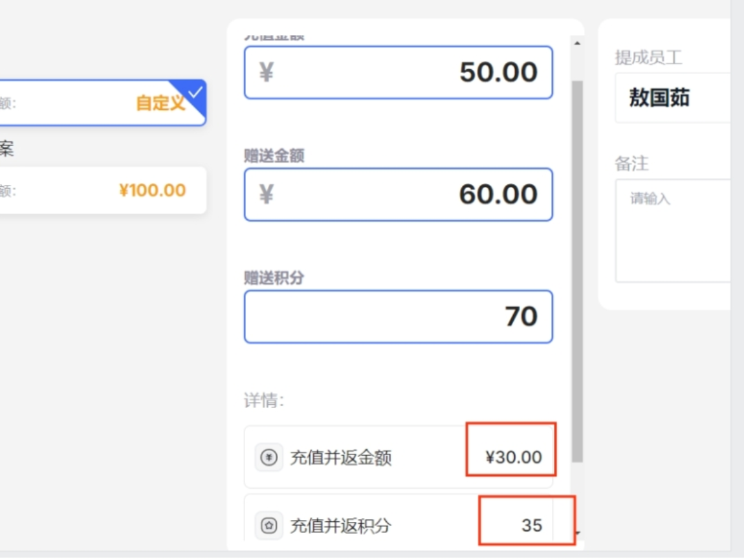This screenshot has height=560, width=744.
Task: Click the form's vertical scrollbar thumb
Action: coord(576,272)
